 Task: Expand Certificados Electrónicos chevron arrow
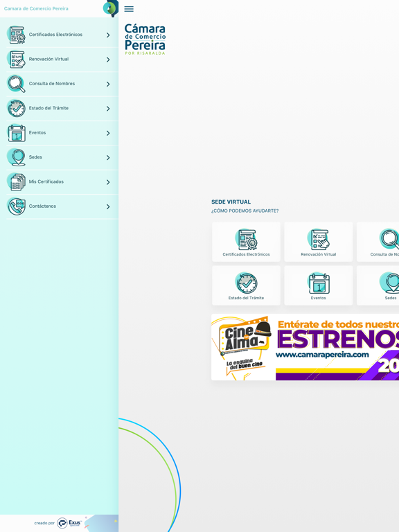click(x=108, y=35)
